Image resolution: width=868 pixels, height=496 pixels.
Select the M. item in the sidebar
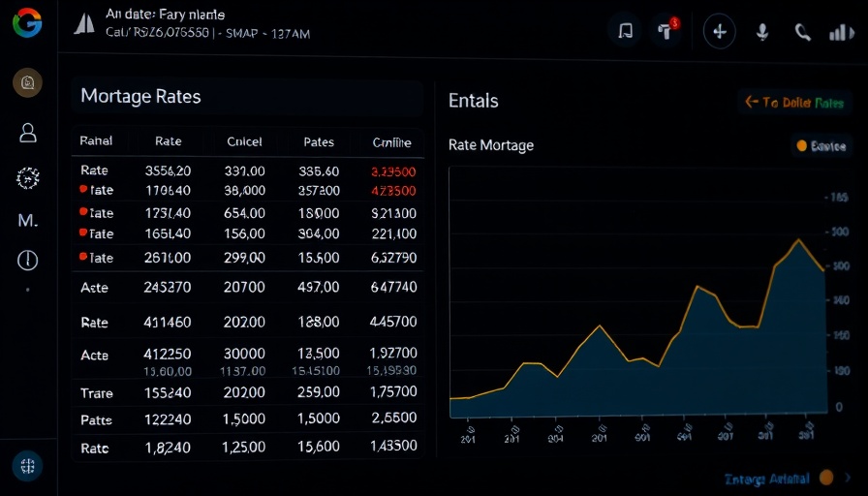(x=28, y=221)
